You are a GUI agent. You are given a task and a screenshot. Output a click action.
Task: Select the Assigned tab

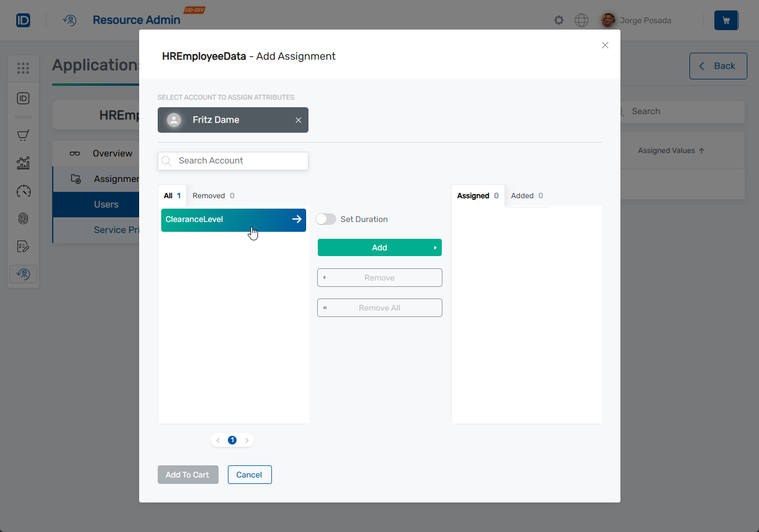pyautogui.click(x=477, y=196)
